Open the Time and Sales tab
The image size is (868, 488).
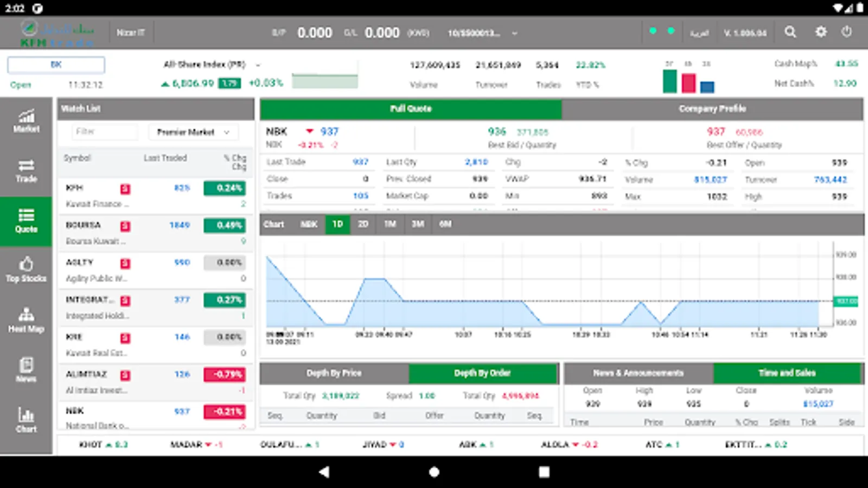tap(787, 373)
